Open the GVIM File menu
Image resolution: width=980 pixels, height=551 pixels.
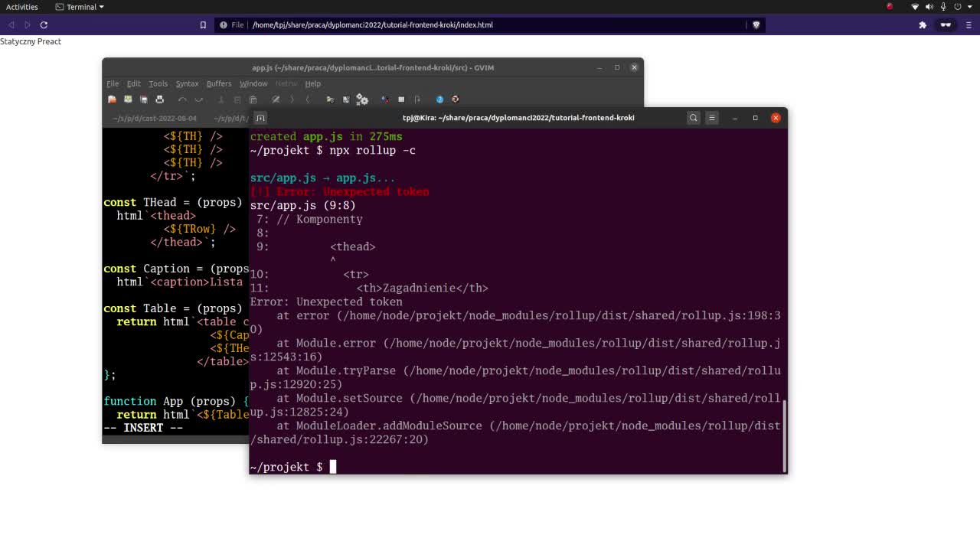(x=113, y=83)
